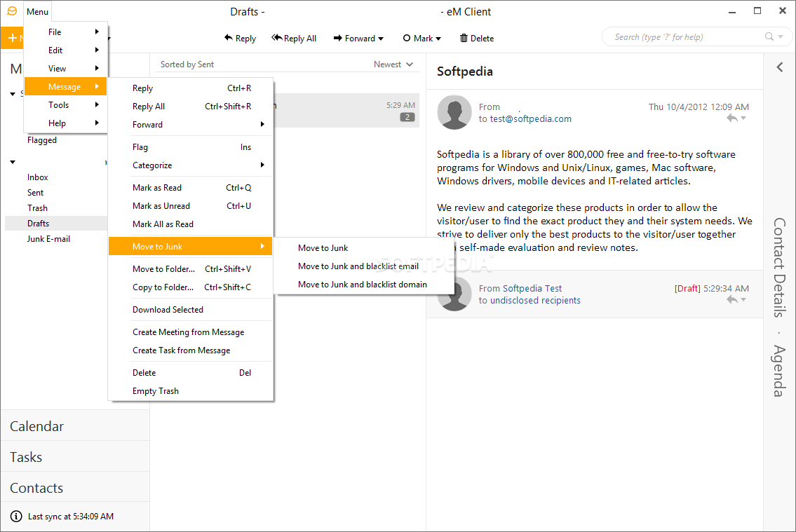Open search options dropdown arrow
The width and height of the screenshot is (796, 532).
(x=781, y=36)
